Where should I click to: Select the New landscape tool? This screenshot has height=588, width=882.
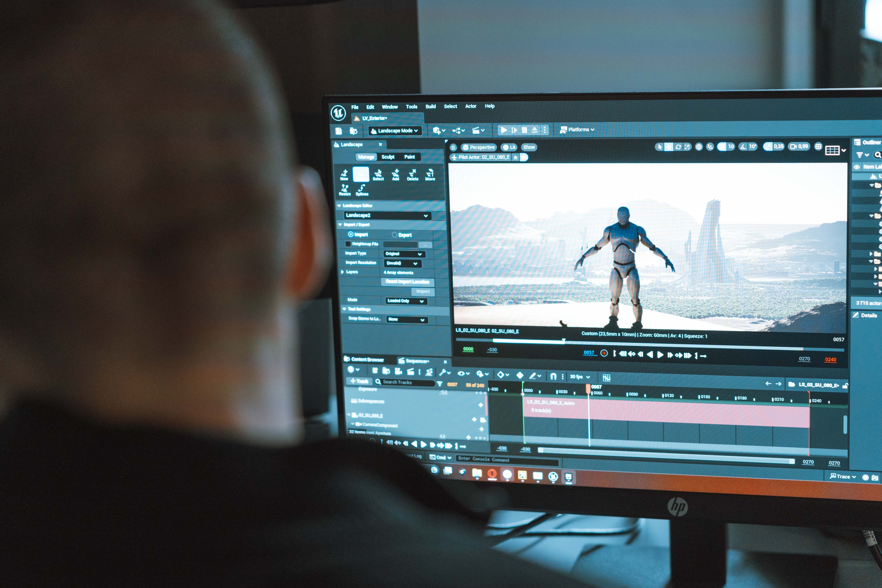pos(344,175)
